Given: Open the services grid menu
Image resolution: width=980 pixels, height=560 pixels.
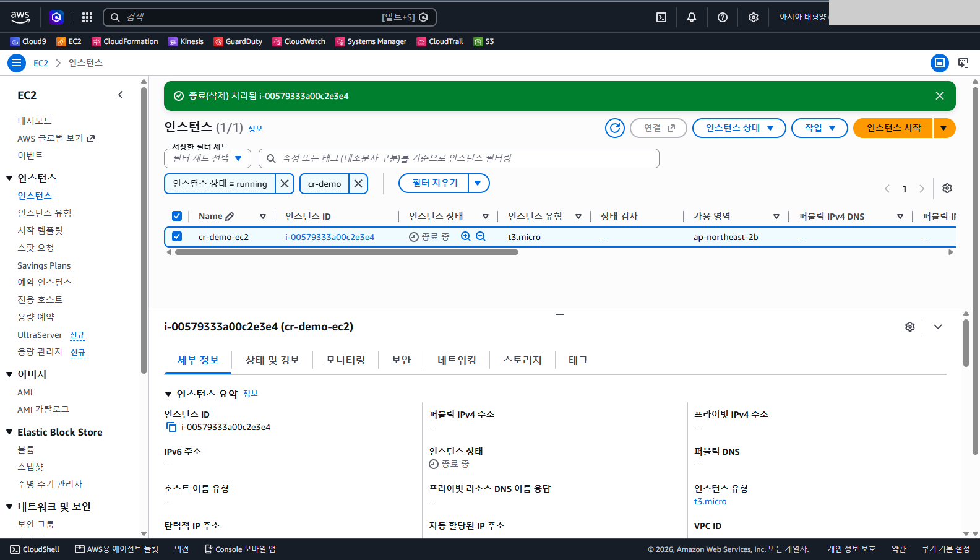Looking at the screenshot, I should (87, 17).
